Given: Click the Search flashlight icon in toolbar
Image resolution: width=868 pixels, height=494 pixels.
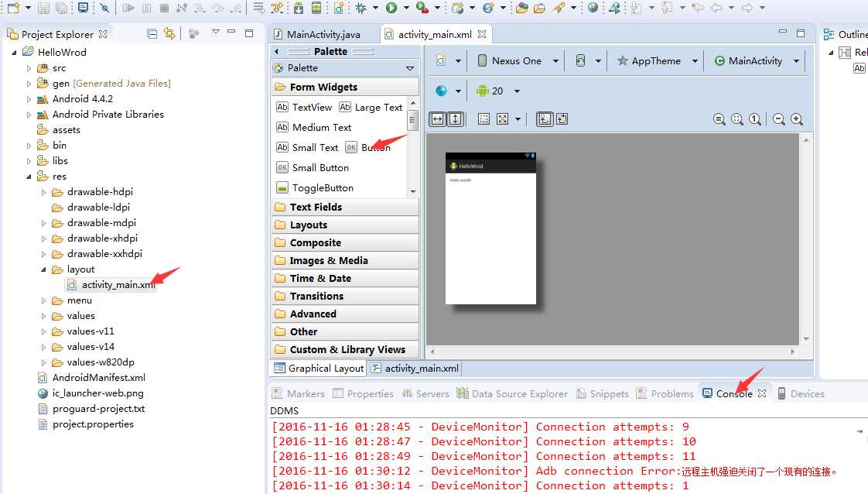Looking at the screenshot, I should pos(559,8).
